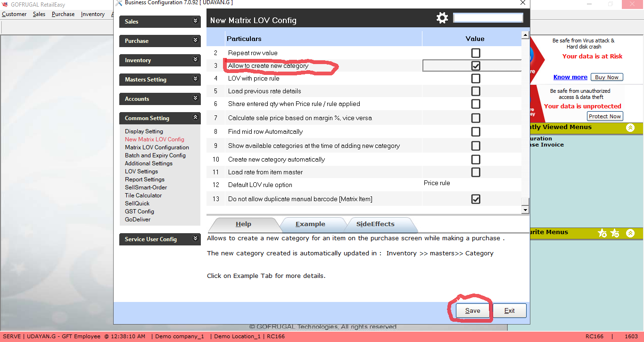Collapse the Favourite Menus panel

(x=630, y=233)
